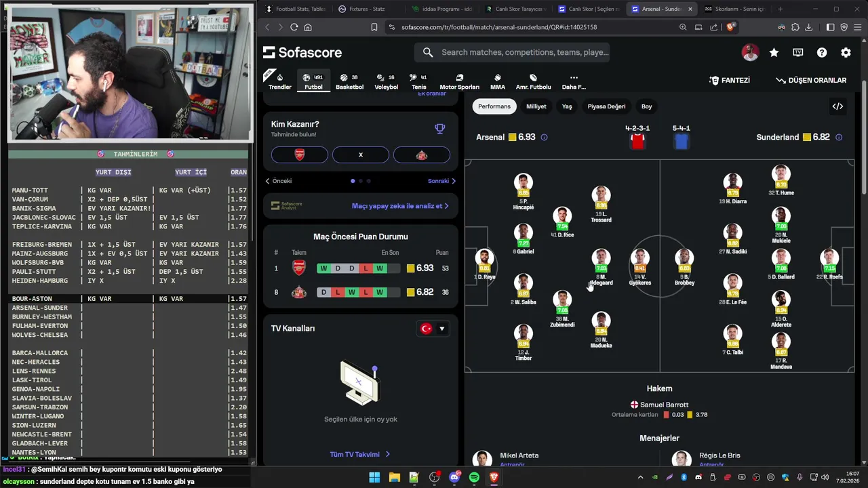Viewport: 868px width, 488px height.
Task: Click Sunderland blue kit swatch
Action: click(681, 141)
